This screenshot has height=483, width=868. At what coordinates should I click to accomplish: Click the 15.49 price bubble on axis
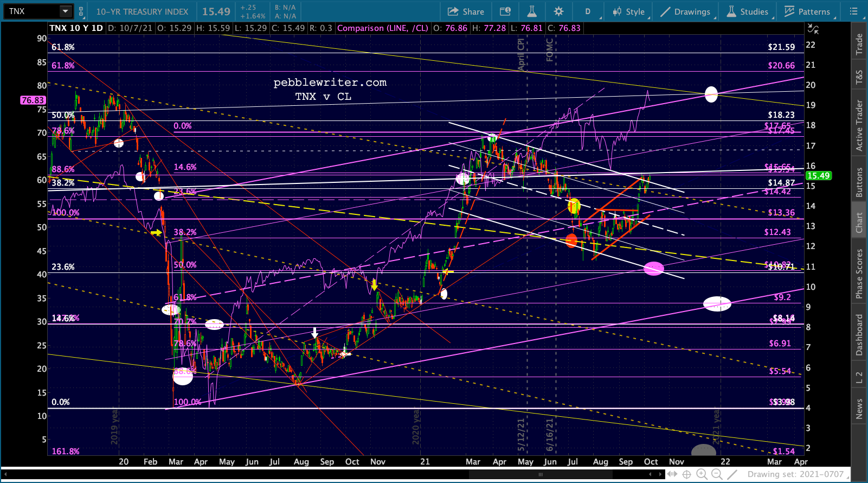(x=818, y=176)
